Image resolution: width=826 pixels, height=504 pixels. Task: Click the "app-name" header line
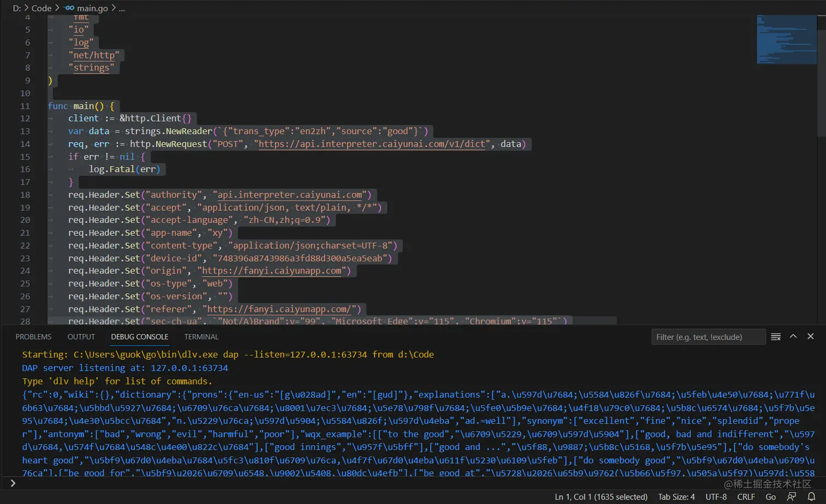150,233
